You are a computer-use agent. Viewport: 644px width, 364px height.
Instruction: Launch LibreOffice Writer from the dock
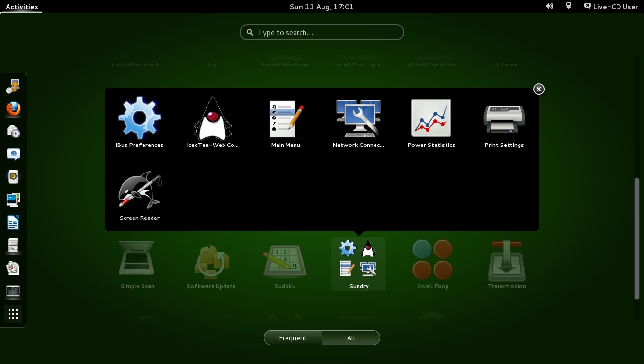[x=13, y=223]
